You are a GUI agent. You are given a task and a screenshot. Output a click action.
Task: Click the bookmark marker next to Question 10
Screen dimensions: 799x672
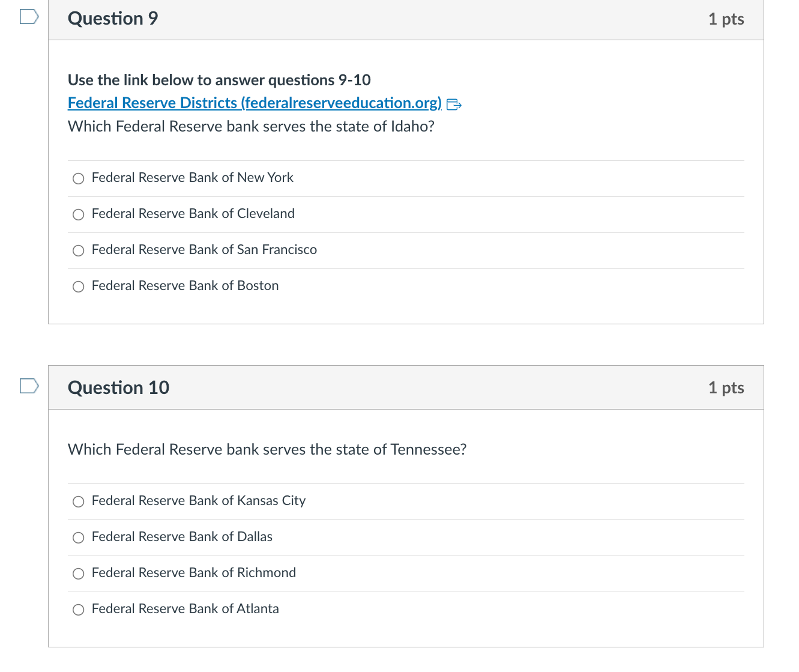[x=28, y=385]
